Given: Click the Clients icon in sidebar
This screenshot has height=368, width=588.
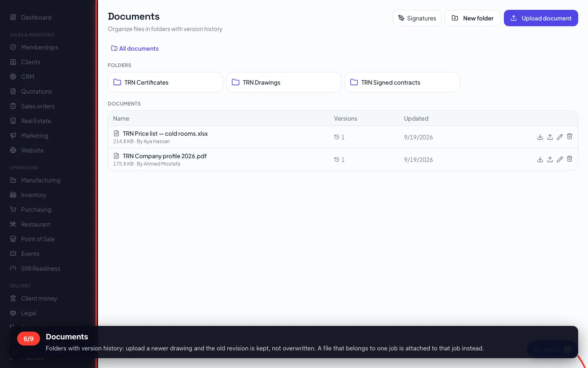Looking at the screenshot, I should [x=13, y=62].
